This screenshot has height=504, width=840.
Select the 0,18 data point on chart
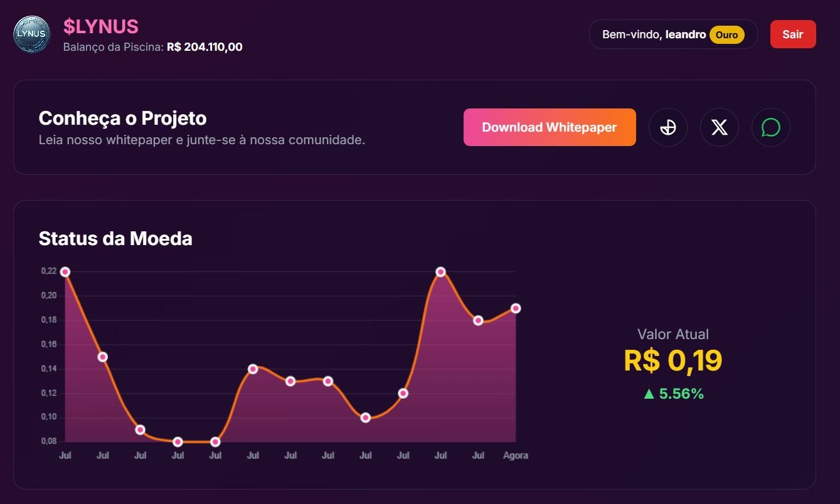pyautogui.click(x=478, y=320)
